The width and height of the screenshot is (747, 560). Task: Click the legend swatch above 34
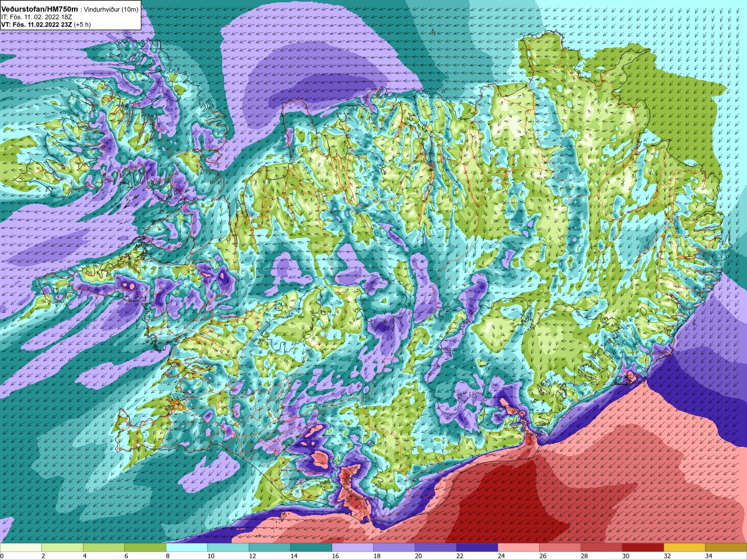[725, 548]
